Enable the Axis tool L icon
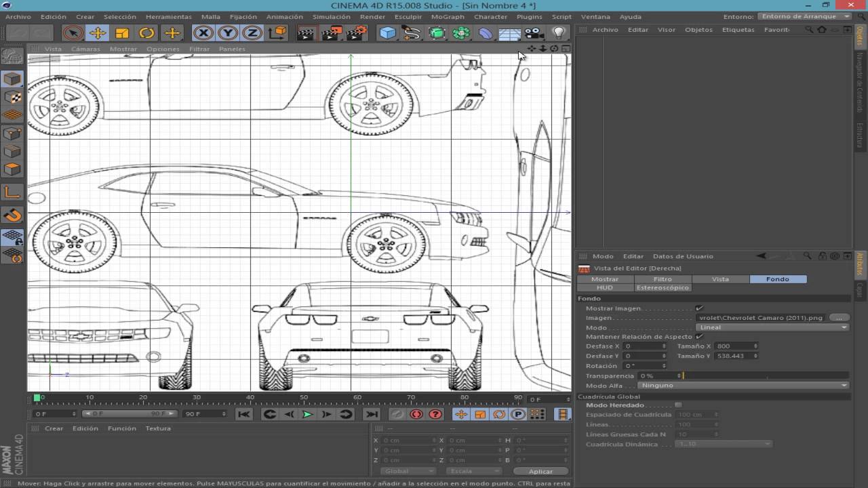Screen dimensions: 868x488 12,192
